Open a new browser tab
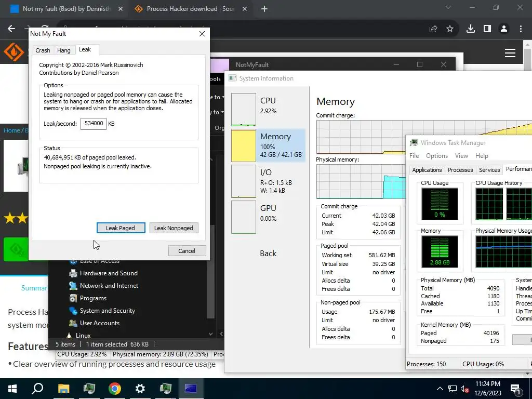 tap(264, 9)
